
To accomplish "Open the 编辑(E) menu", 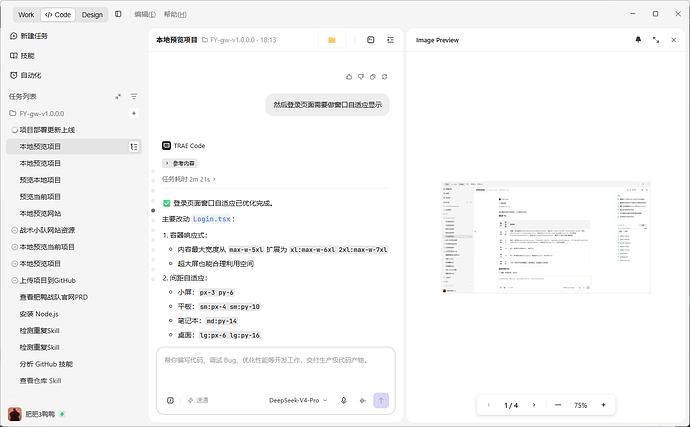I will pos(145,15).
